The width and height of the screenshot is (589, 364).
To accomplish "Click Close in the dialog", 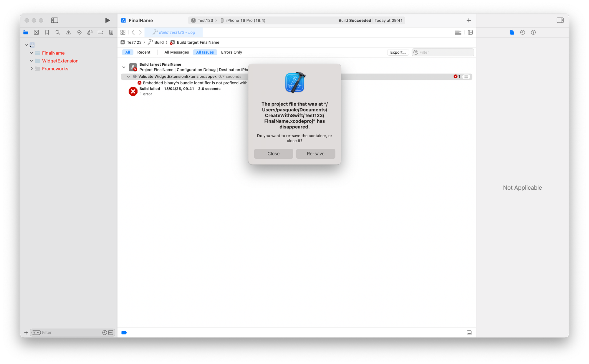I will 273,154.
